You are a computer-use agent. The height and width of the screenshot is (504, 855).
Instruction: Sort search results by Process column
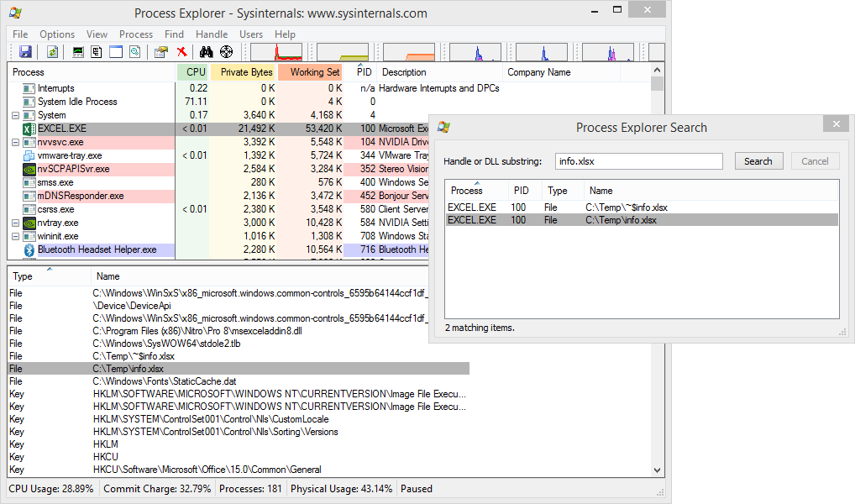point(476,191)
